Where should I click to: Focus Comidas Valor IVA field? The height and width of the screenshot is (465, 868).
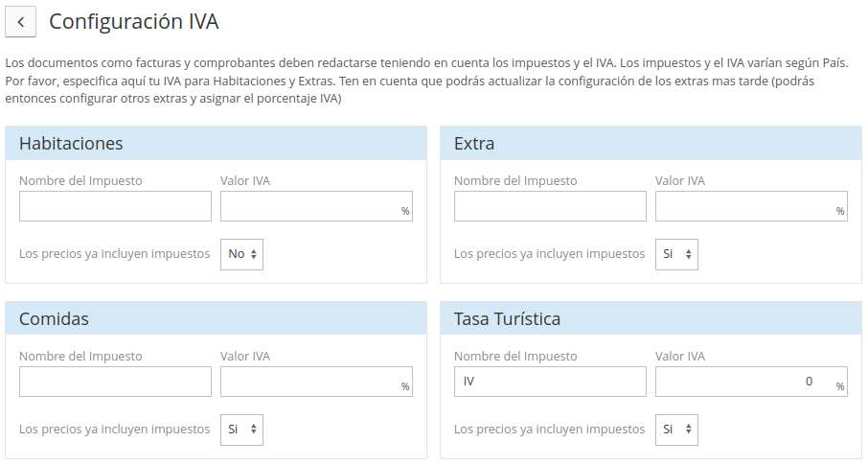pyautogui.click(x=317, y=382)
